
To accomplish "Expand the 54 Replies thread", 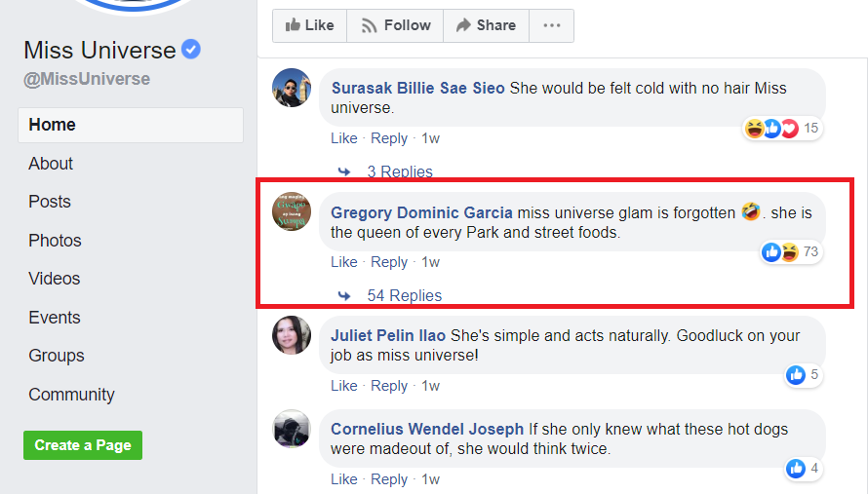I will 404,295.
